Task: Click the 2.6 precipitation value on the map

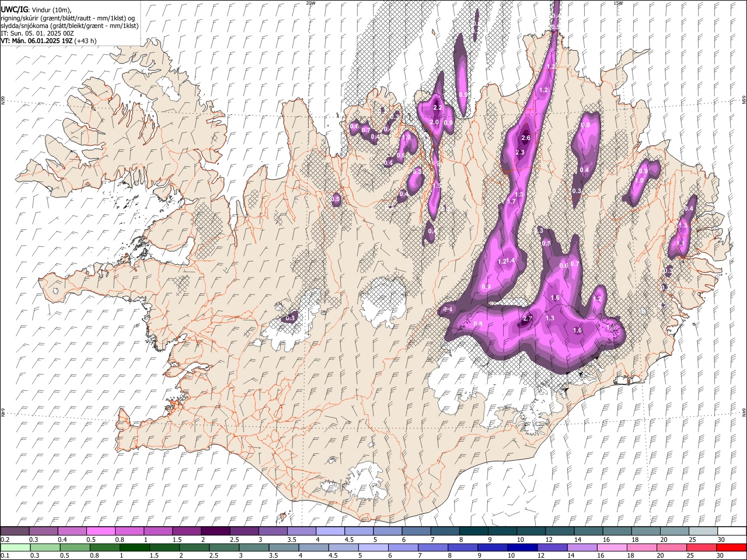Action: coord(526,138)
